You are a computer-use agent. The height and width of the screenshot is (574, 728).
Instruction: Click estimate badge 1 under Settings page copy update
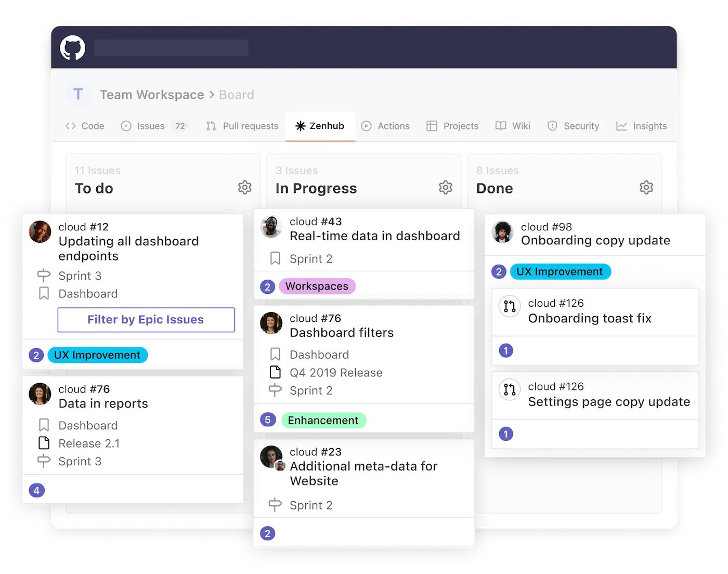[x=506, y=434]
